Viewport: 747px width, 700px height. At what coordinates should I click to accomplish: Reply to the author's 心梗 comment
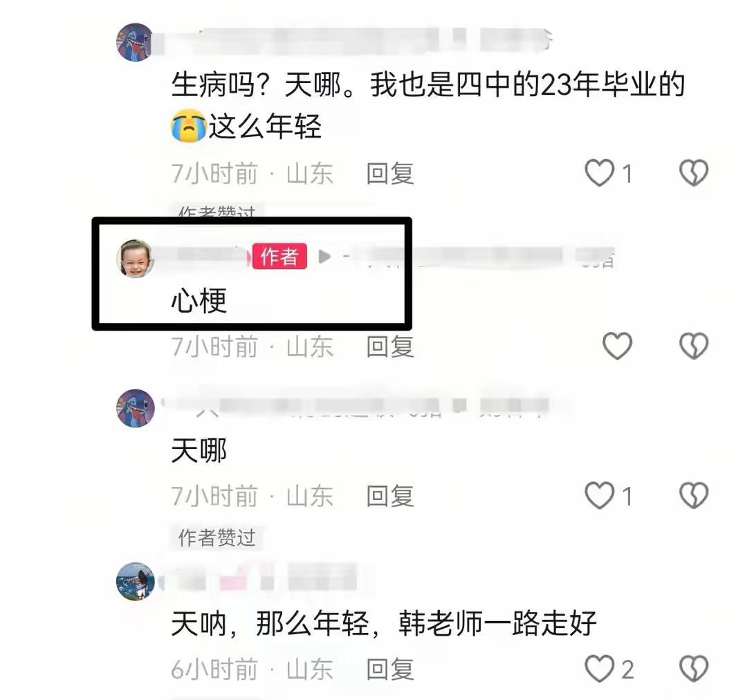[x=390, y=347]
